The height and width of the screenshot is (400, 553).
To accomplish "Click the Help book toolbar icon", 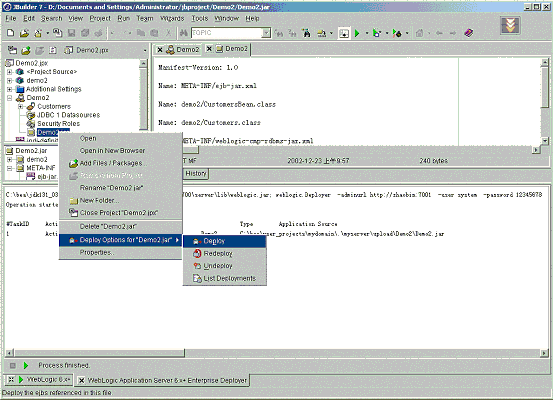I will pos(469,33).
